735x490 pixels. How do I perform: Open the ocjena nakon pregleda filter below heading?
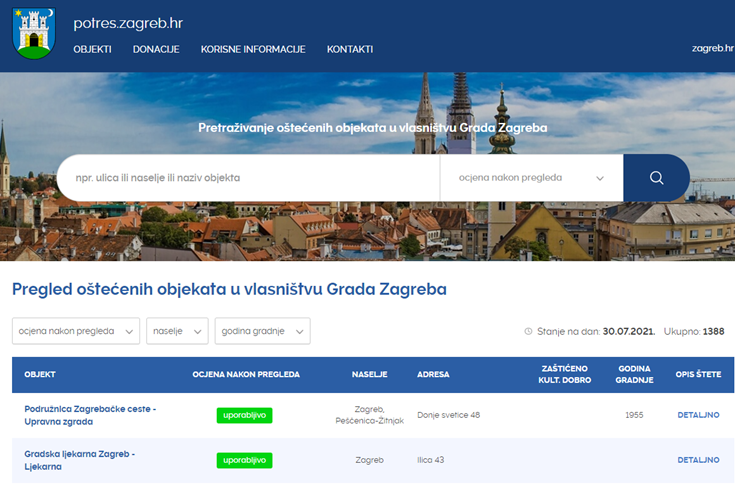point(76,331)
